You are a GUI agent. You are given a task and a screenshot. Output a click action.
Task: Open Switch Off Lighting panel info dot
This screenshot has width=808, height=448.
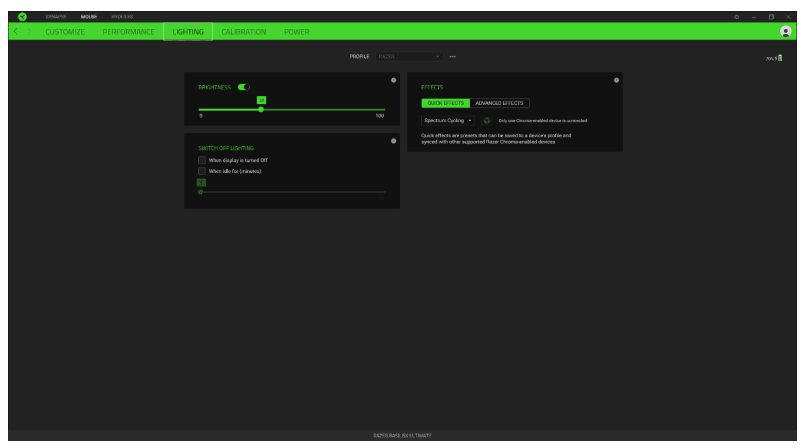point(394,141)
